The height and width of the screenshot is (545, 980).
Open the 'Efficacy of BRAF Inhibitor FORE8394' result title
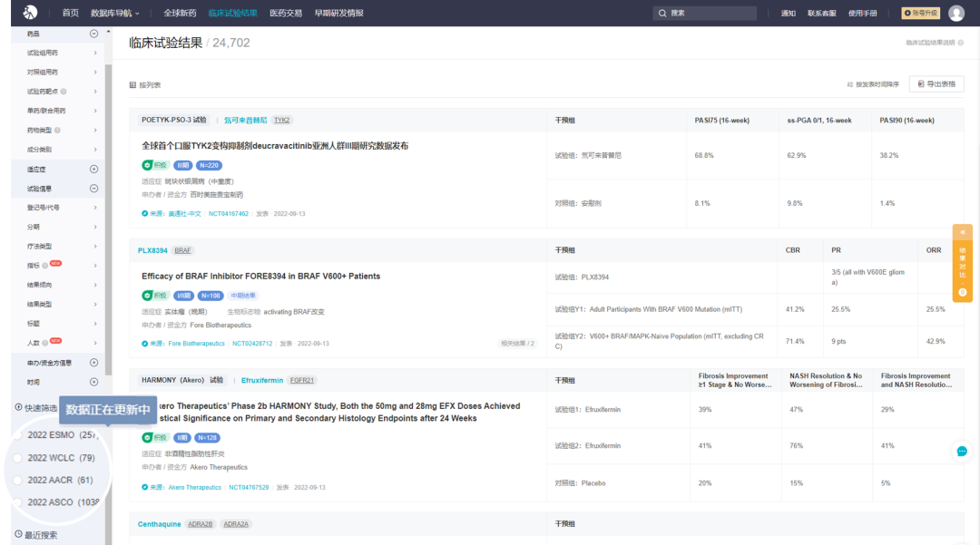(x=260, y=276)
